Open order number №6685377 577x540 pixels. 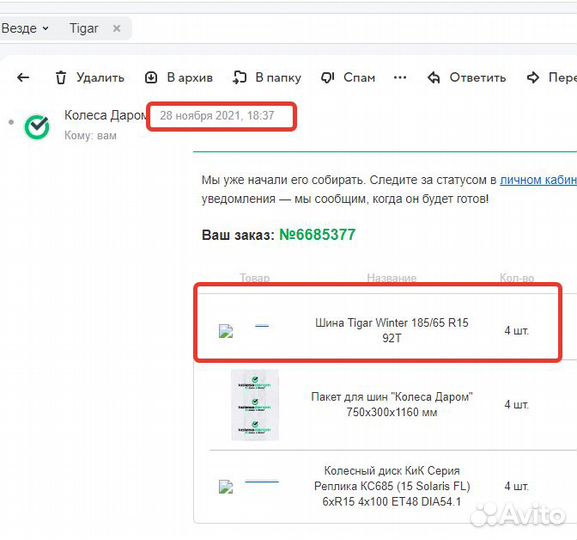(x=317, y=235)
